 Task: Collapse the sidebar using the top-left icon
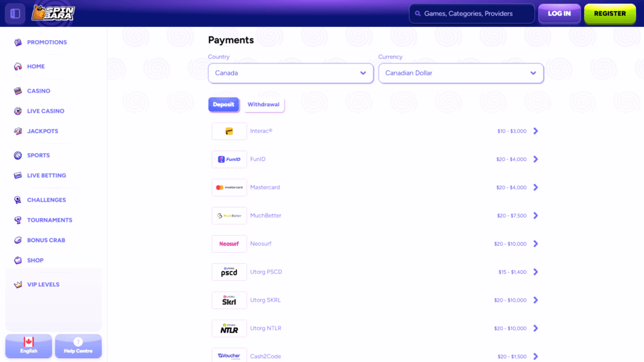[x=14, y=13]
